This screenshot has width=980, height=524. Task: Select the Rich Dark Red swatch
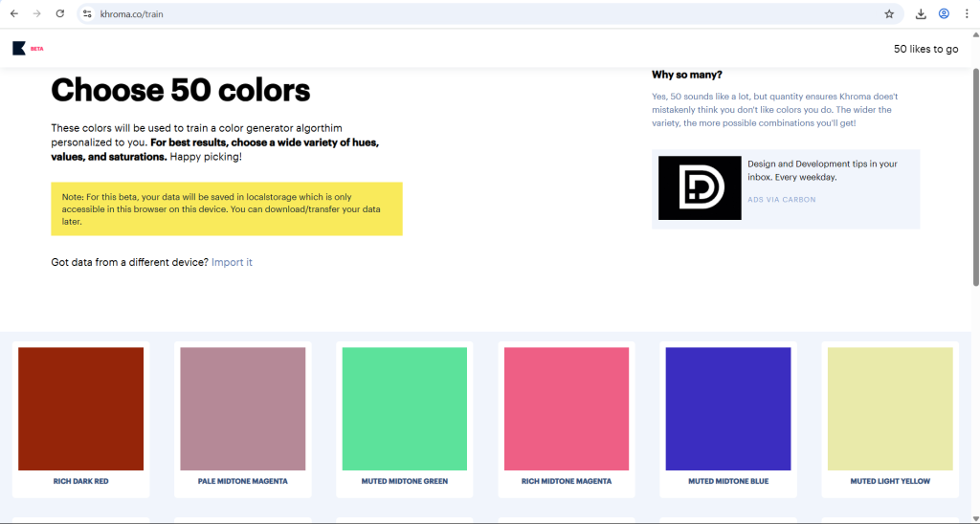click(x=80, y=409)
